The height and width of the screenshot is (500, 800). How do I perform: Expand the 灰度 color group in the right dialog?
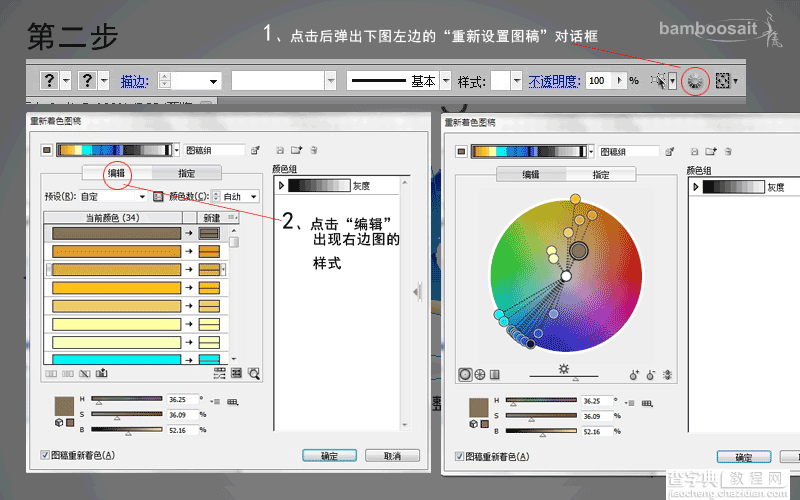click(695, 187)
